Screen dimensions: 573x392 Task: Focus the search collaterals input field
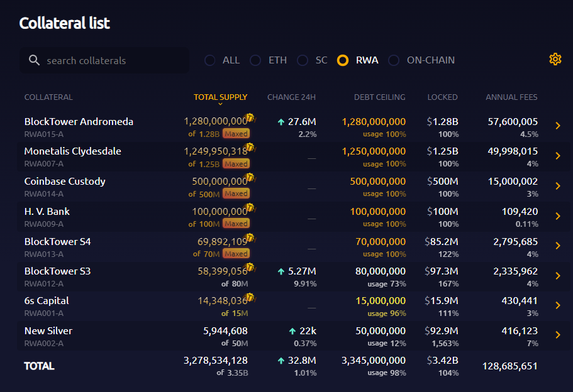coord(113,61)
